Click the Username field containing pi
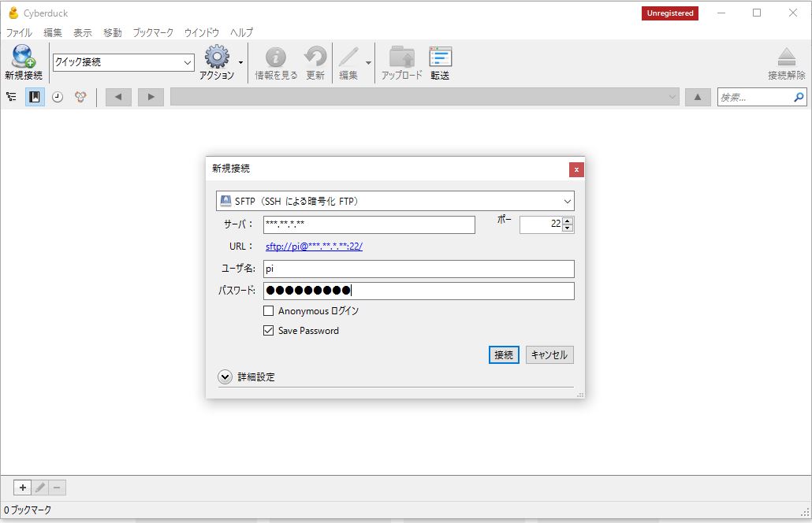Image resolution: width=812 pixels, height=523 pixels. pyautogui.click(x=419, y=269)
